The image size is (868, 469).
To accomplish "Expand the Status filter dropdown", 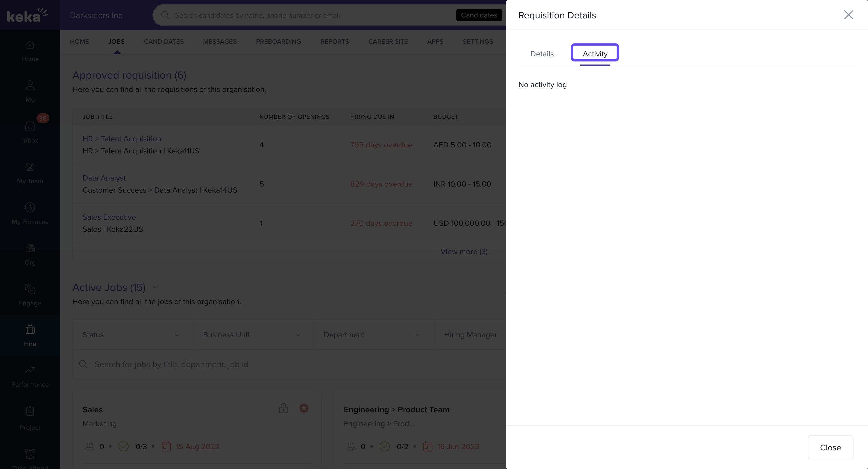I will click(x=132, y=335).
